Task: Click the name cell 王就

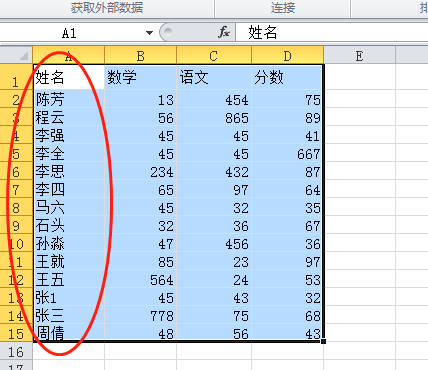Action: click(69, 261)
